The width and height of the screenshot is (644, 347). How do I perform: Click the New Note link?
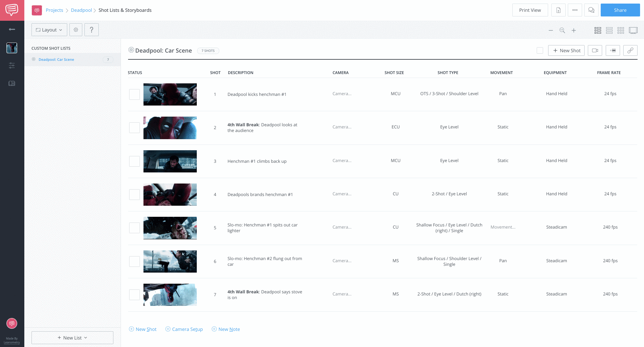229,329
